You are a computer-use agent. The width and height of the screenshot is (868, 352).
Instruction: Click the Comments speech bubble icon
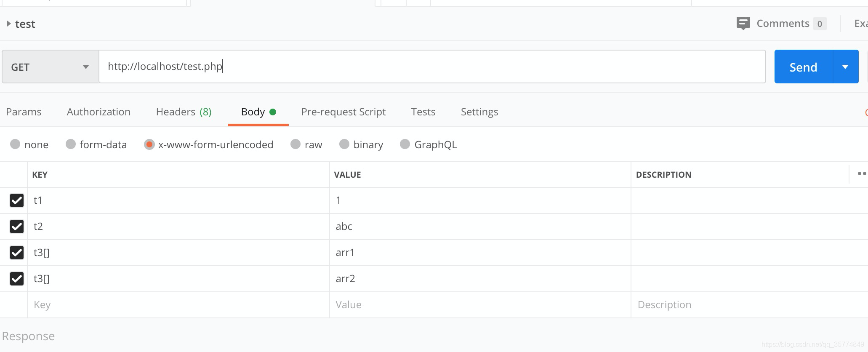click(743, 23)
